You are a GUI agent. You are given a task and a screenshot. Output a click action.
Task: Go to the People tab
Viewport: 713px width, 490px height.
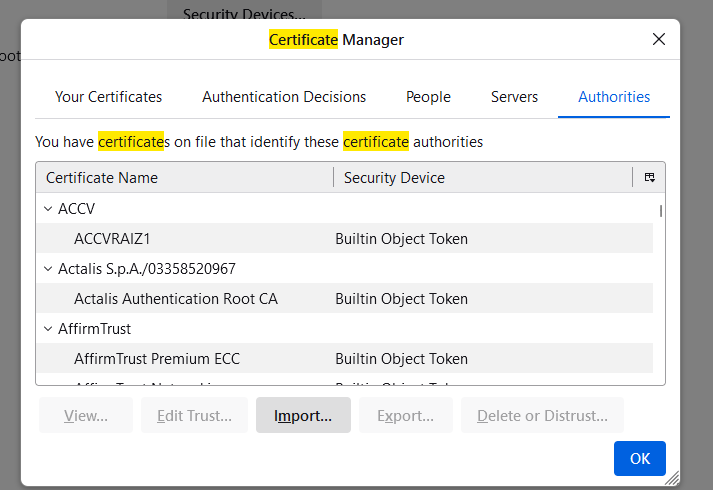[x=428, y=97]
